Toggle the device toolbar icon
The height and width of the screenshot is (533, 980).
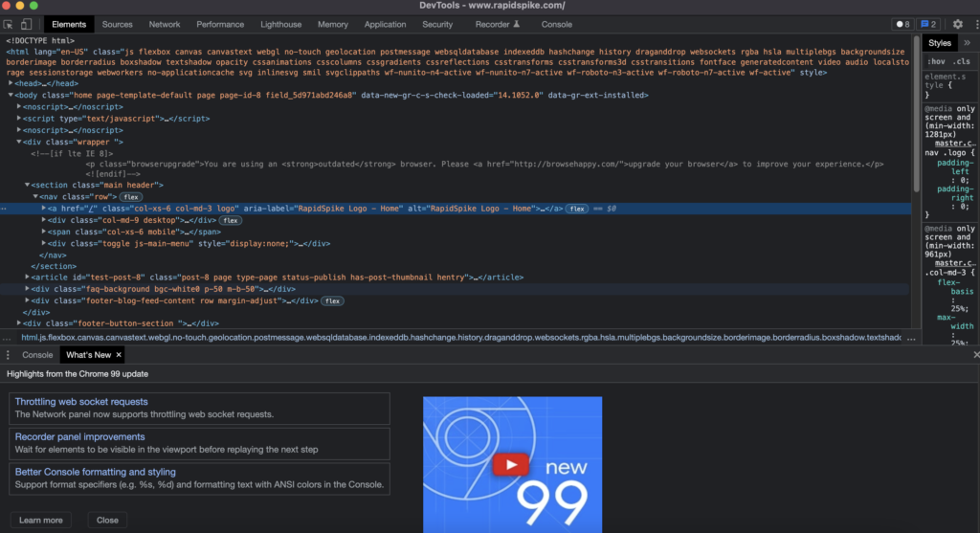point(26,24)
